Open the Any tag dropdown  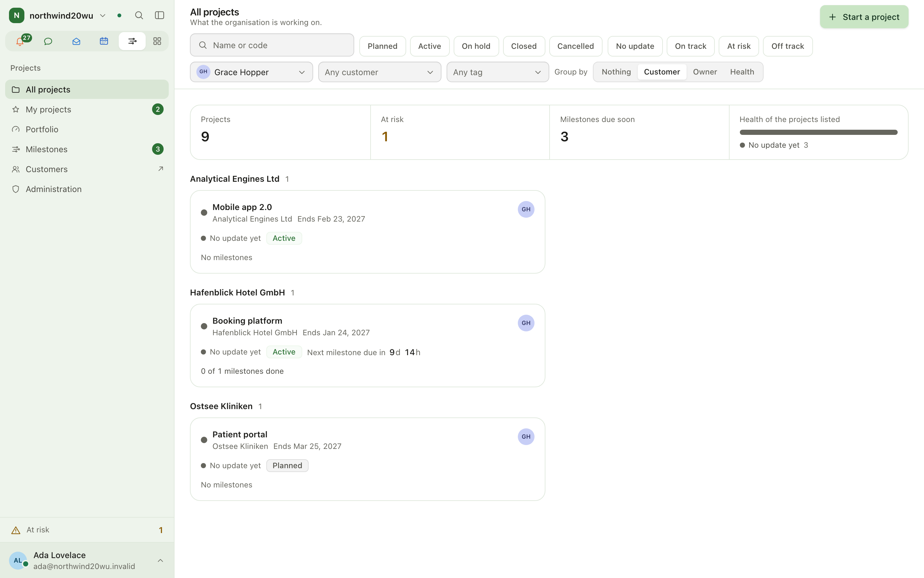(498, 72)
